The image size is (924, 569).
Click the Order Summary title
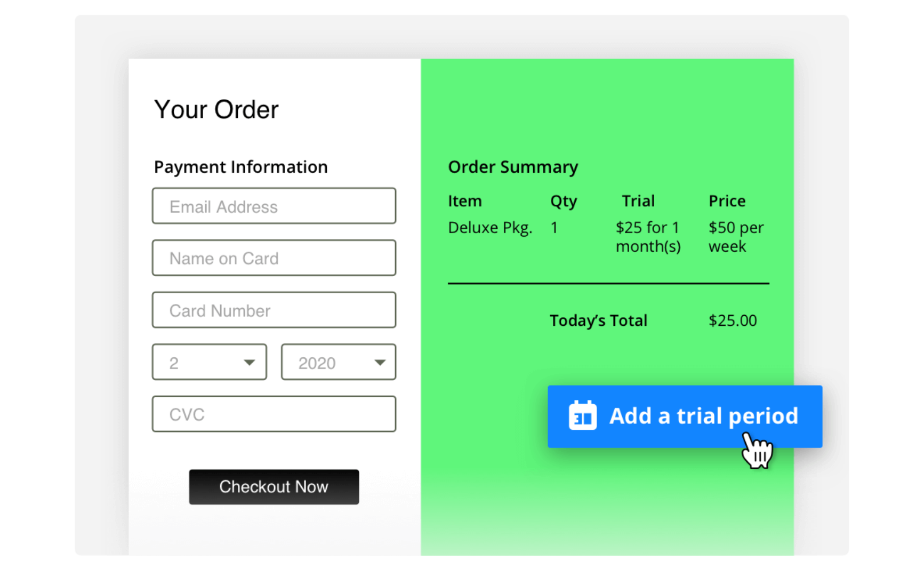(512, 167)
